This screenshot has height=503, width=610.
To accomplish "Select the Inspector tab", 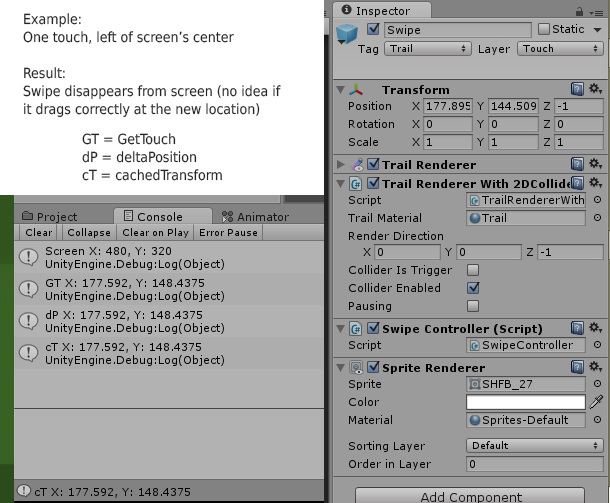I will (382, 11).
